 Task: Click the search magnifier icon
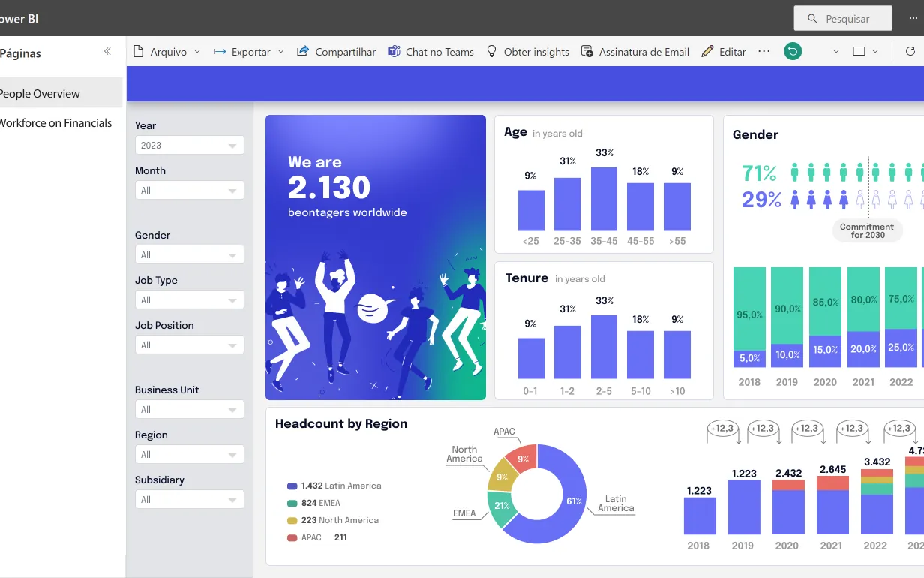pyautogui.click(x=813, y=19)
